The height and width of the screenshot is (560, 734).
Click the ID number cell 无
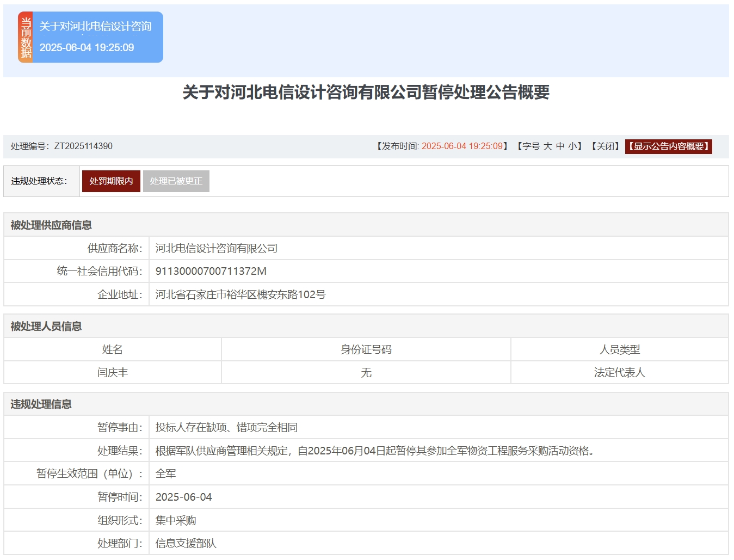pos(366,372)
